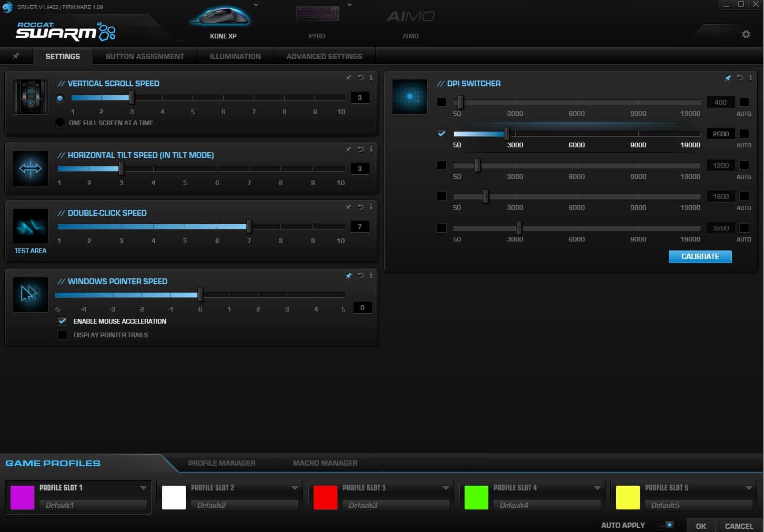
Task: Click the pinned settings tab icon
Action: 16,56
